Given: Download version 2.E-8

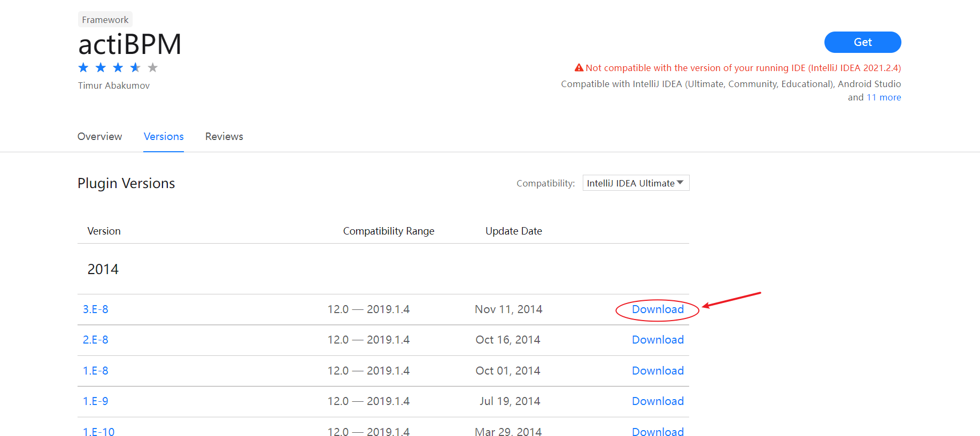Looking at the screenshot, I should coord(658,340).
